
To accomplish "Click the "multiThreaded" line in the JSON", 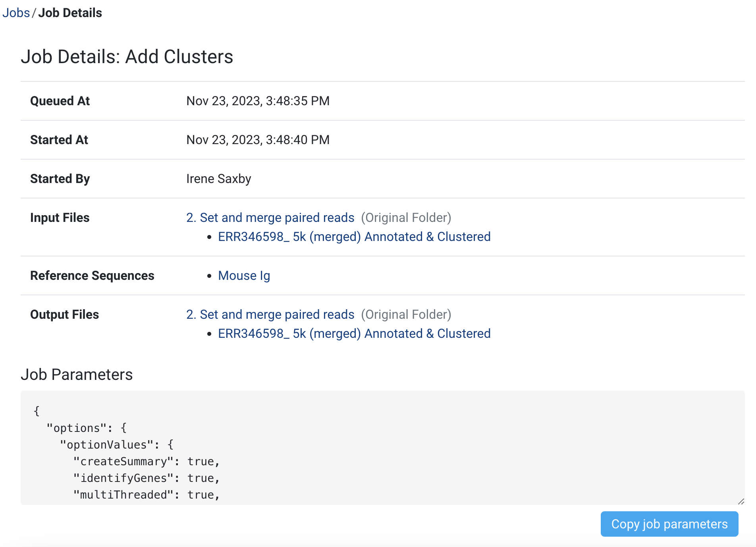I will (146, 495).
